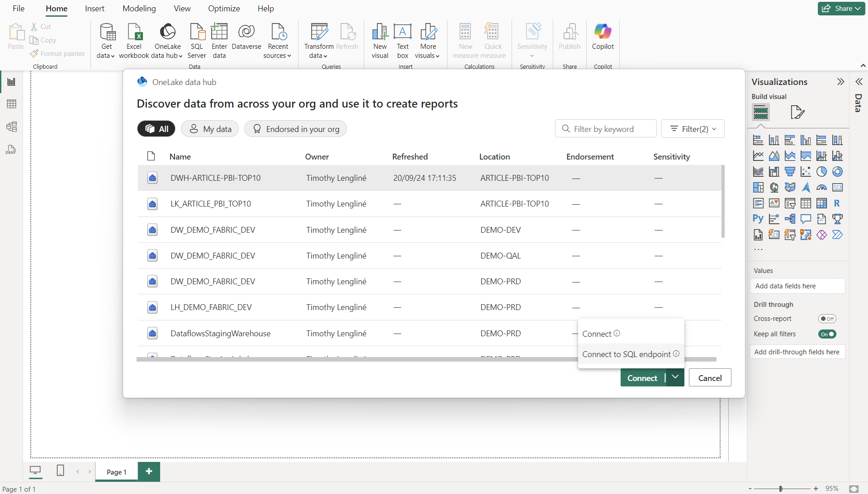Choose the Donut chart visual
Viewport: 868px width, 494px height.
pyautogui.click(x=837, y=172)
